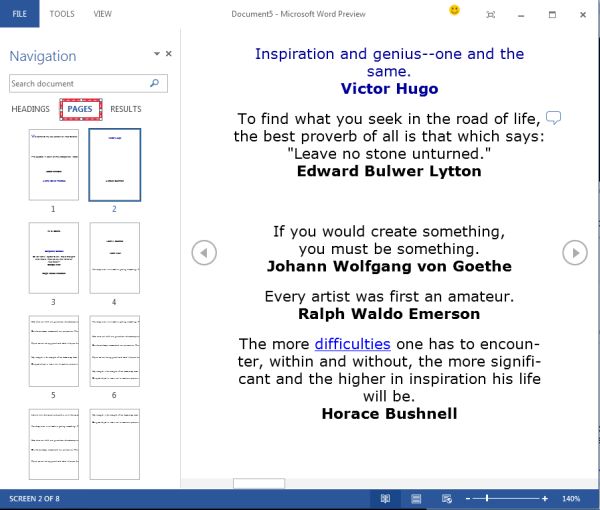Click 'Edward Bulwer Lytton' text

point(389,171)
